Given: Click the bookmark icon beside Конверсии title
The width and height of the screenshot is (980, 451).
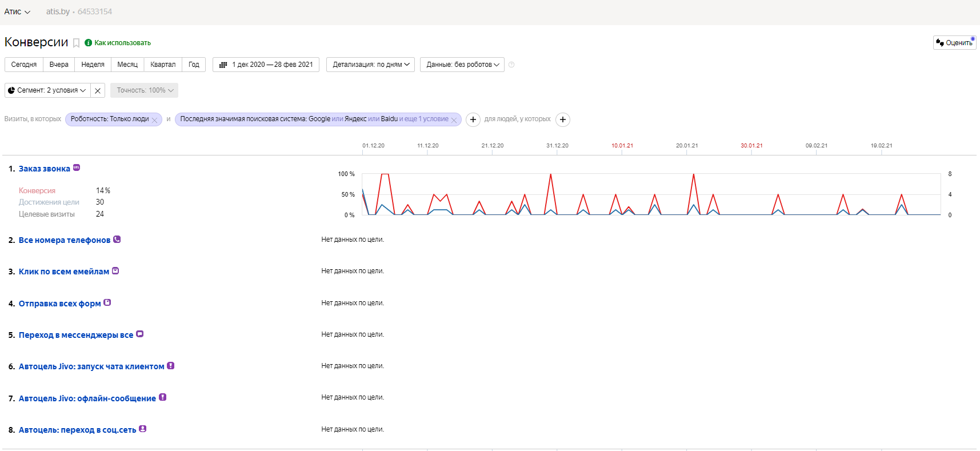Looking at the screenshot, I should coord(76,43).
